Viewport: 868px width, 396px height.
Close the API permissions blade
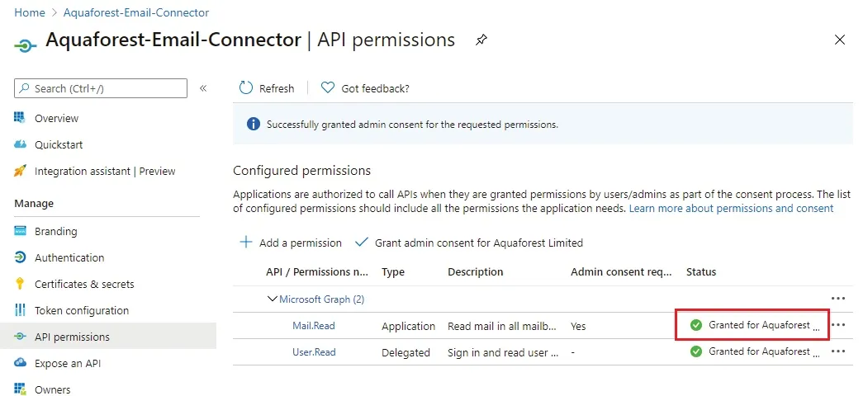click(x=839, y=40)
